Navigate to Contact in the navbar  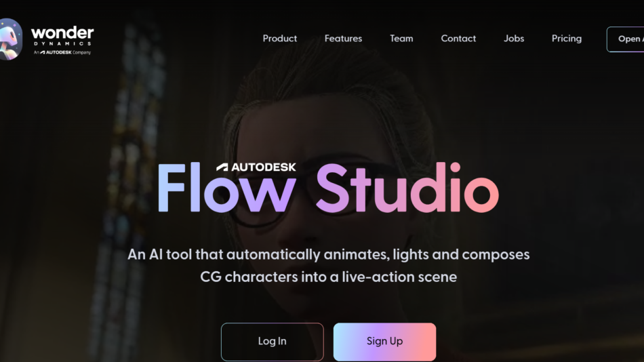[458, 39]
